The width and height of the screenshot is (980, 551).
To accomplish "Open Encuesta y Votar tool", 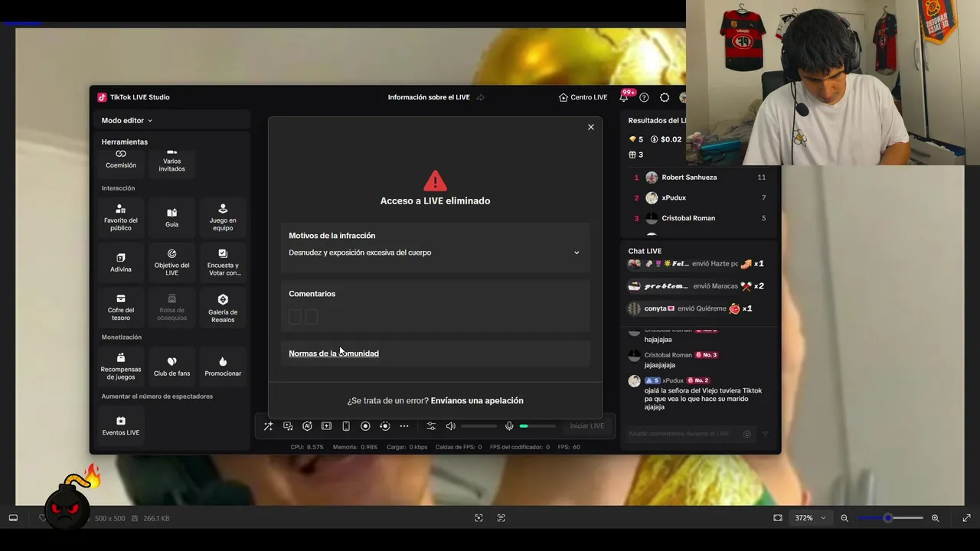I will pyautogui.click(x=223, y=262).
